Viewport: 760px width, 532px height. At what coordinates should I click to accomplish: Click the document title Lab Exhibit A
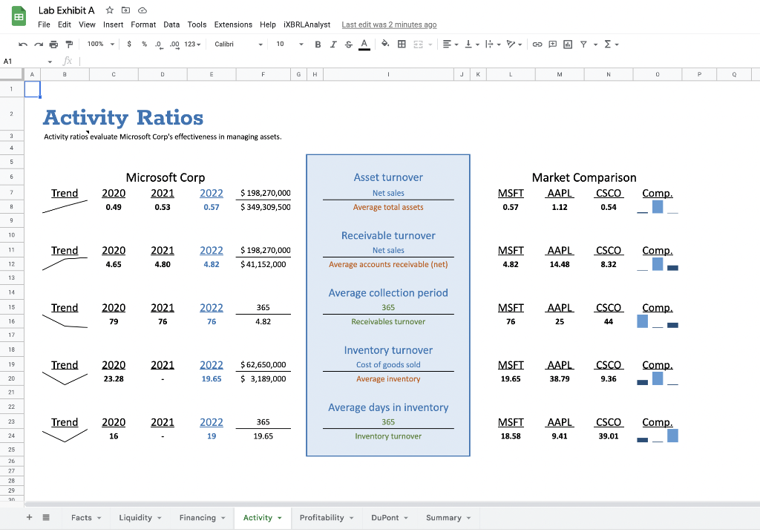pos(66,10)
